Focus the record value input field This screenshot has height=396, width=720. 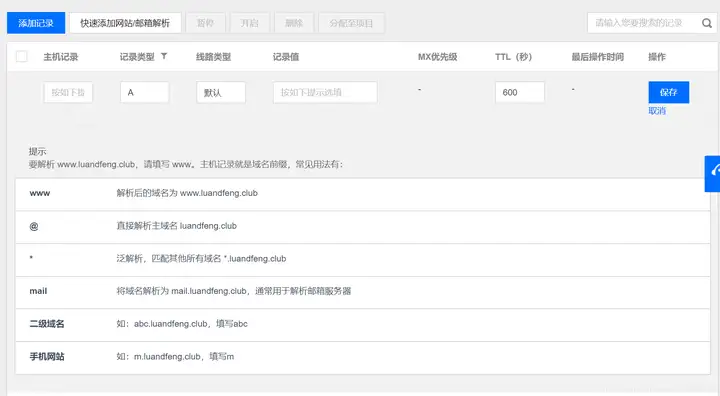[325, 92]
